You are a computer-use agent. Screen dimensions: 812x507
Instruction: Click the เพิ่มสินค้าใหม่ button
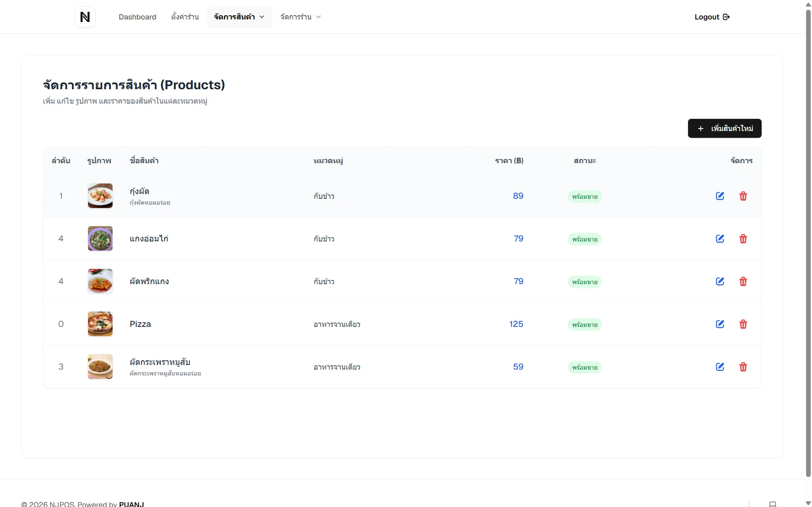(x=724, y=129)
